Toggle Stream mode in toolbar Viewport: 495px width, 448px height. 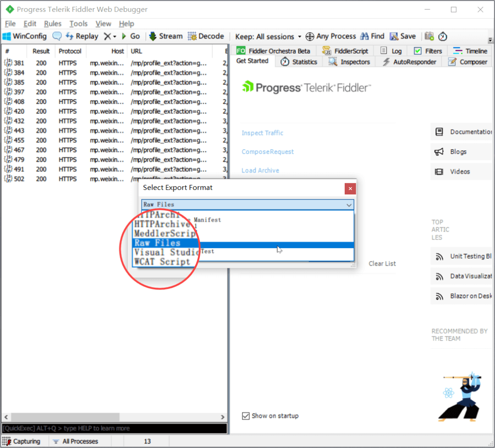[x=166, y=36]
